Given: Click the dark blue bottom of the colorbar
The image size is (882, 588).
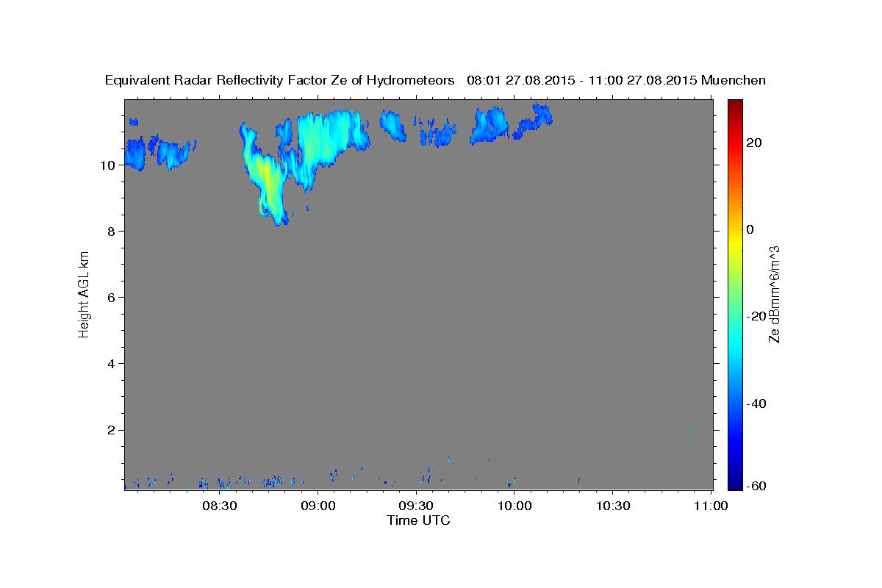Looking at the screenshot, I should pyautogui.click(x=734, y=484).
